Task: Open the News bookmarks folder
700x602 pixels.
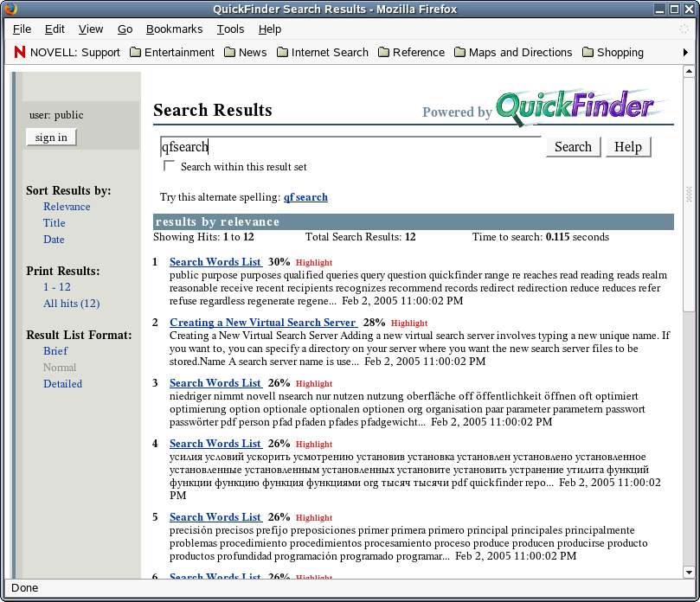Action: (245, 52)
